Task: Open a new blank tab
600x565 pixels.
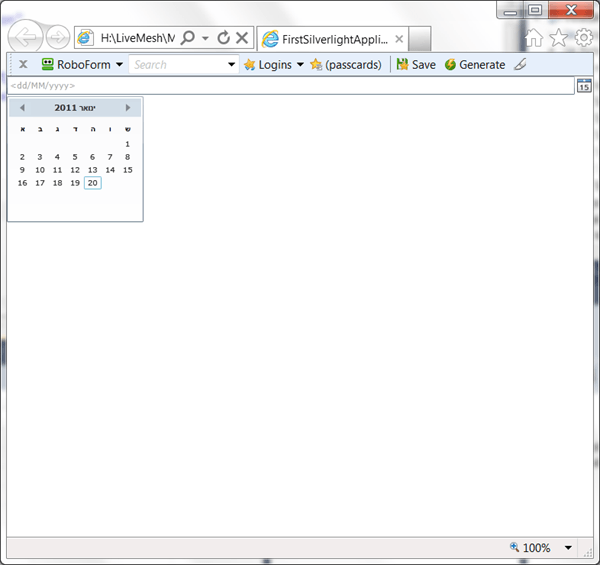Action: click(x=420, y=39)
